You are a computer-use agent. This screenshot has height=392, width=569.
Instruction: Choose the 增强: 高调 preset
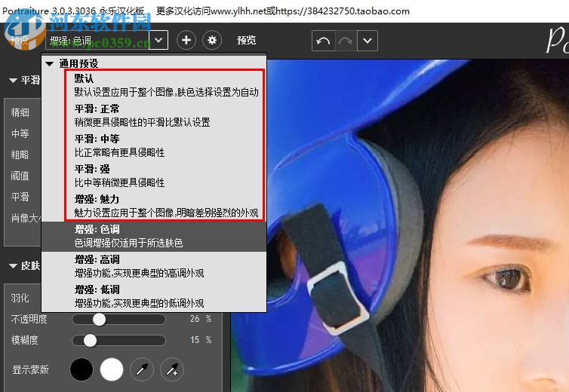[154, 266]
